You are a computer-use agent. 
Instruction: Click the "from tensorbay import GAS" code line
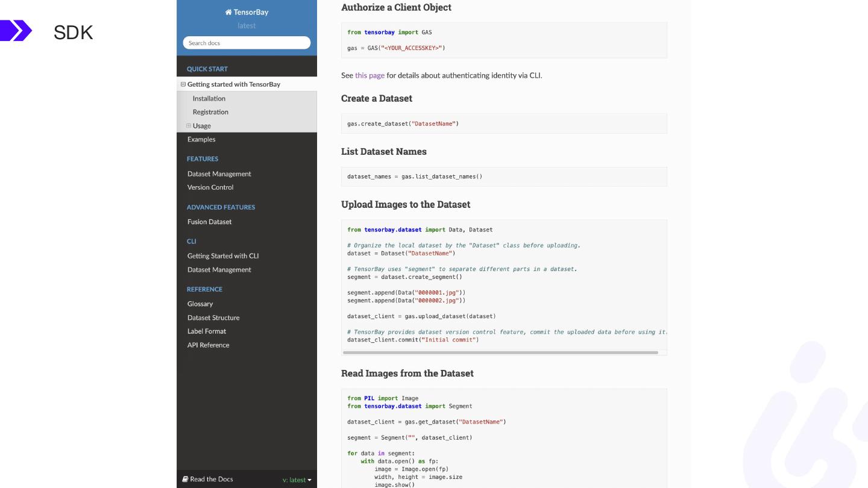(389, 33)
